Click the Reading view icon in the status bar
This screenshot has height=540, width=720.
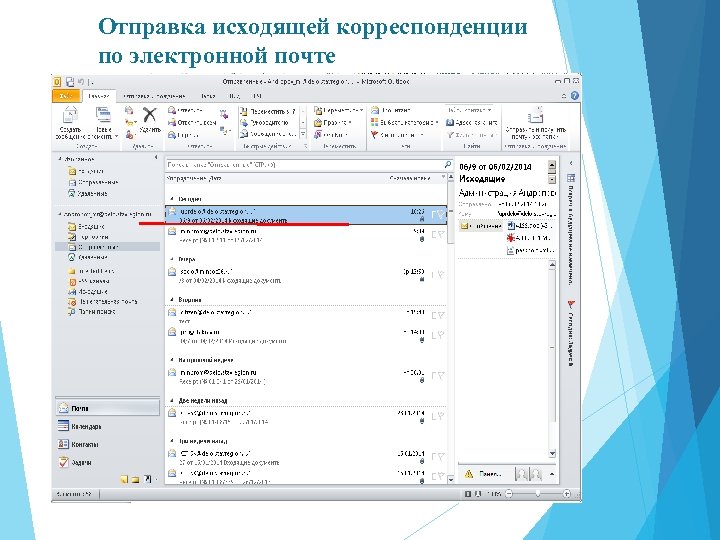pos(478,494)
